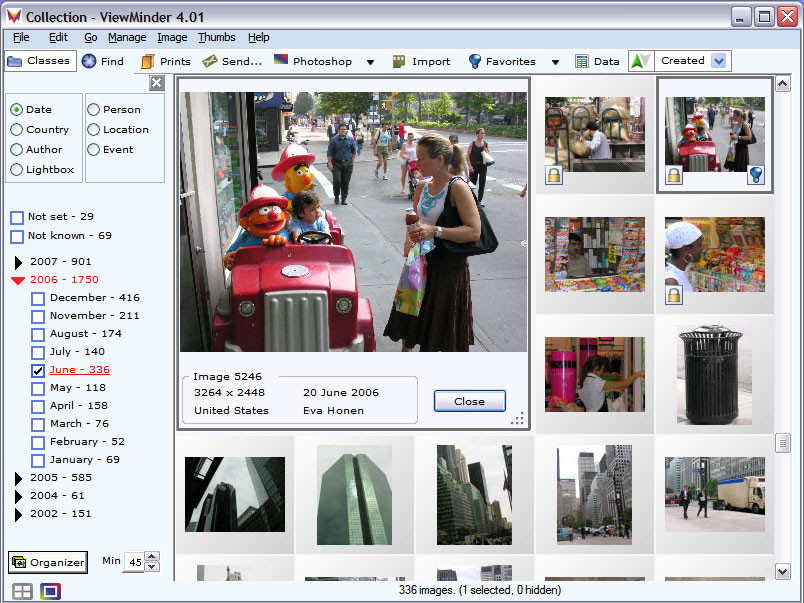Select the candy kiosk vendor thumbnail

tap(595, 254)
